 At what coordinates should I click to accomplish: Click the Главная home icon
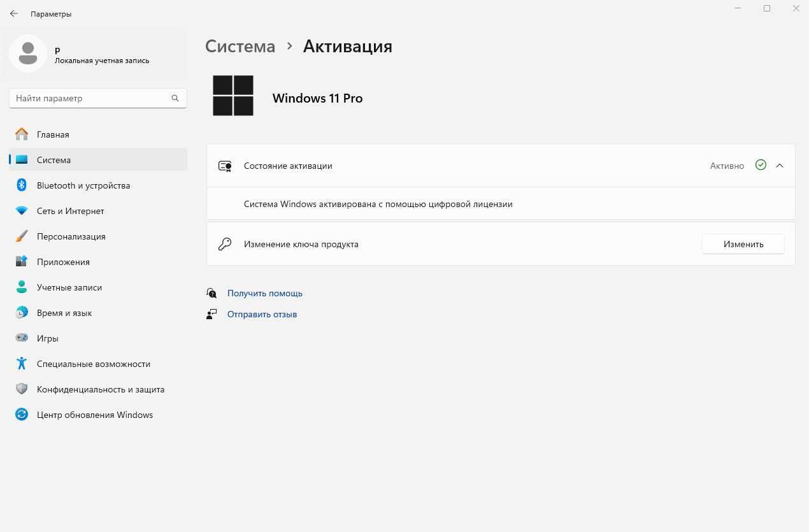22,134
